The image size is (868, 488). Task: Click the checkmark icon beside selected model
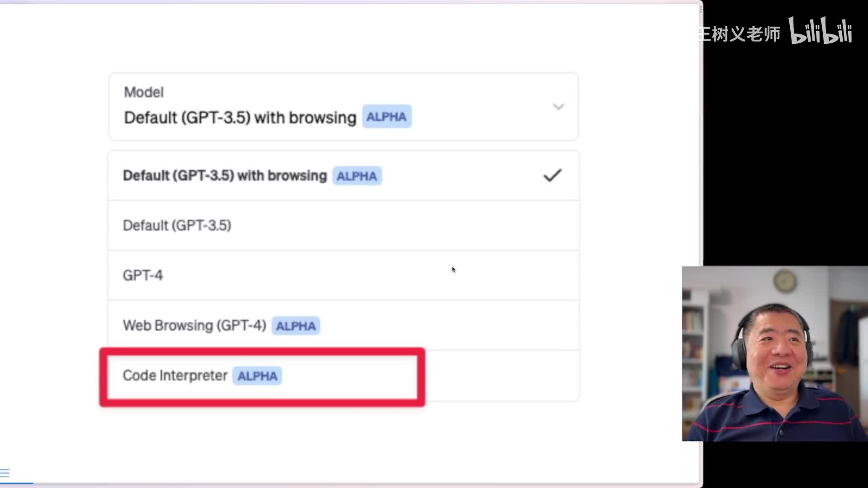click(x=552, y=175)
